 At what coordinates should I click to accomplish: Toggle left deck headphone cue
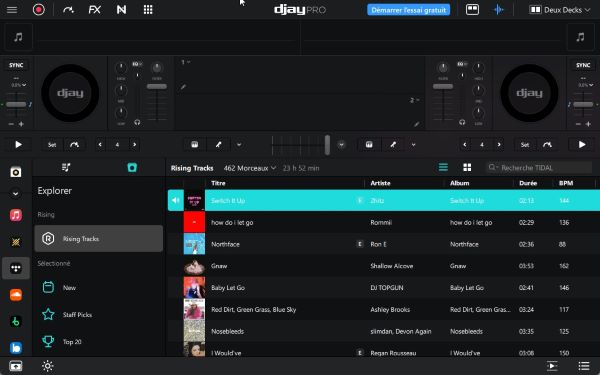[137, 122]
